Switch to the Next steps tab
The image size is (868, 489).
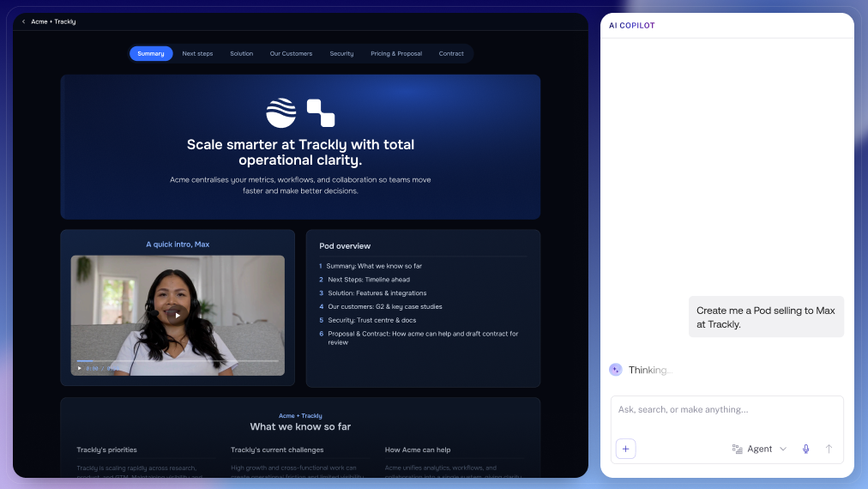pos(197,54)
